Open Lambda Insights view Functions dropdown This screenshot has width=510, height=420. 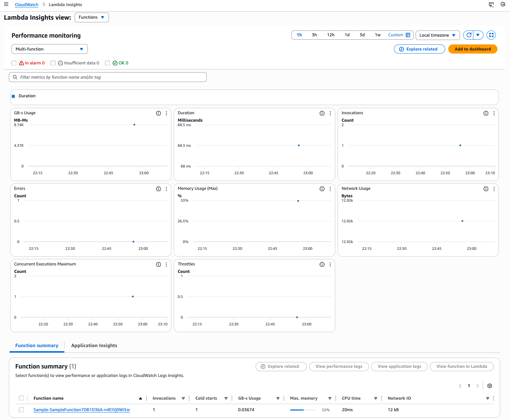[91, 17]
